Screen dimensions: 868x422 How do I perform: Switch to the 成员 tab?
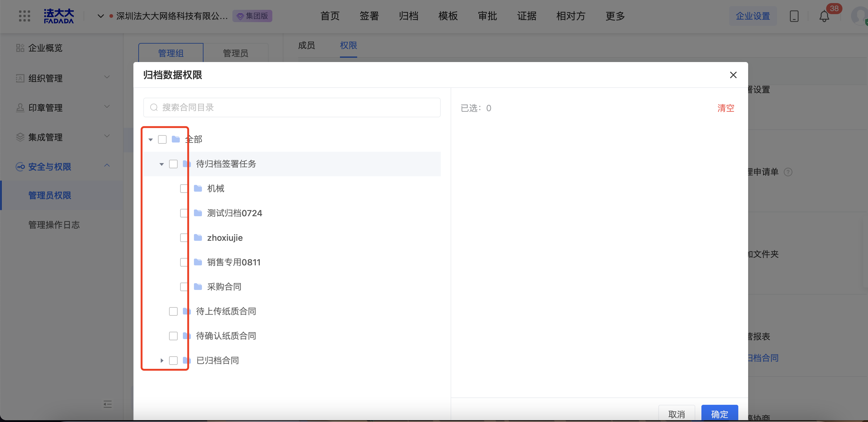(306, 45)
